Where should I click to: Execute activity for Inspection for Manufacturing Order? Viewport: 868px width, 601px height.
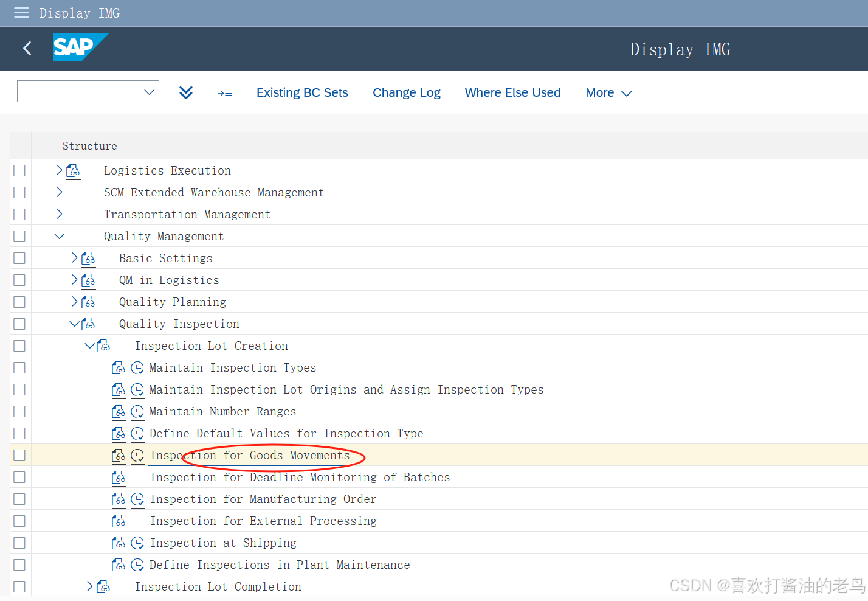(x=138, y=499)
